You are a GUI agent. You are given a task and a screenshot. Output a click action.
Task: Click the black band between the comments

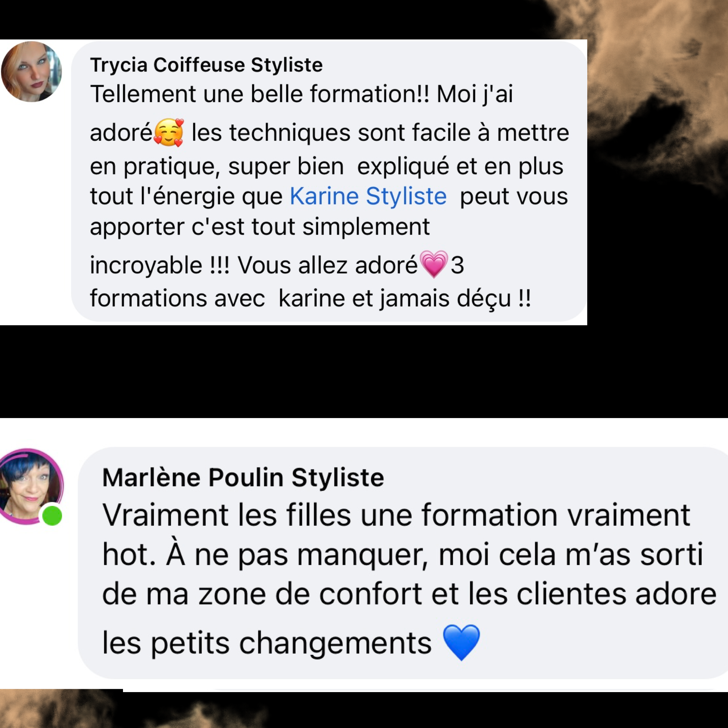364,371
